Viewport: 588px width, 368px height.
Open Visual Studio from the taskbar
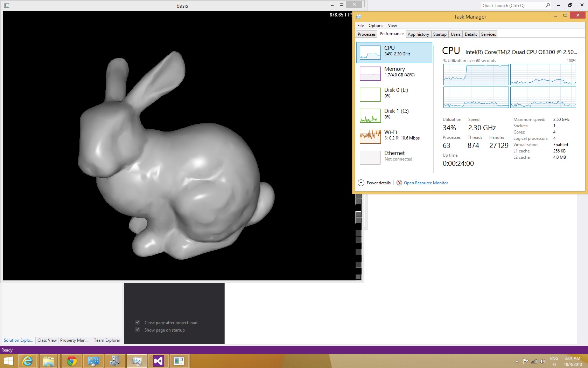click(158, 361)
